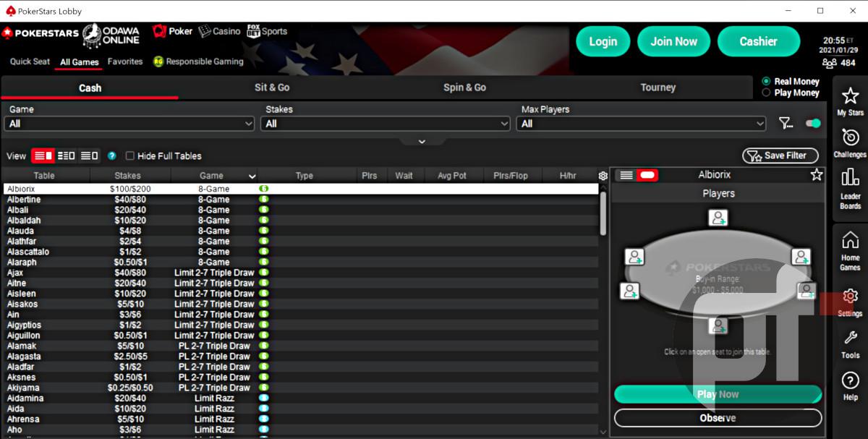
Task: Open My Stars from the sidebar
Action: tap(850, 101)
